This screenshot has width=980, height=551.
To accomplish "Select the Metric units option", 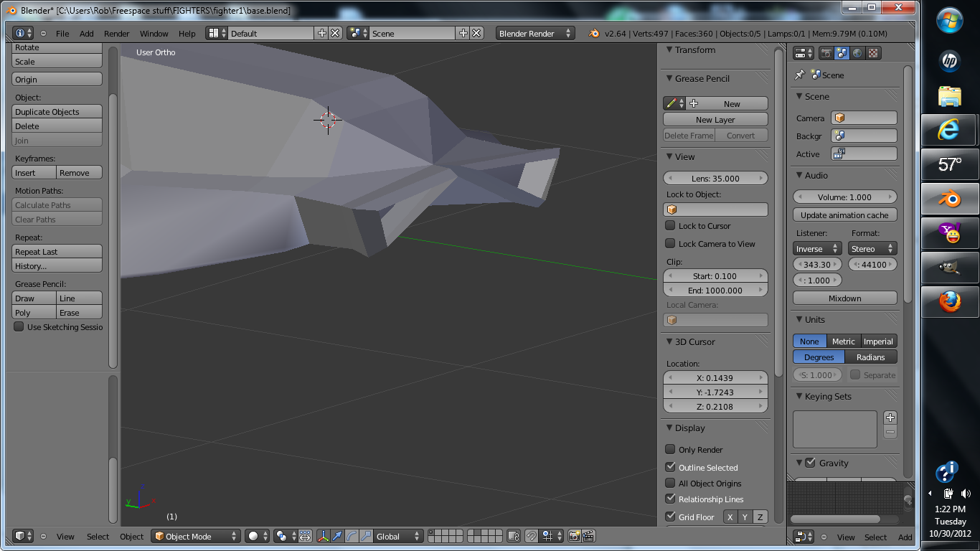I will 843,341.
